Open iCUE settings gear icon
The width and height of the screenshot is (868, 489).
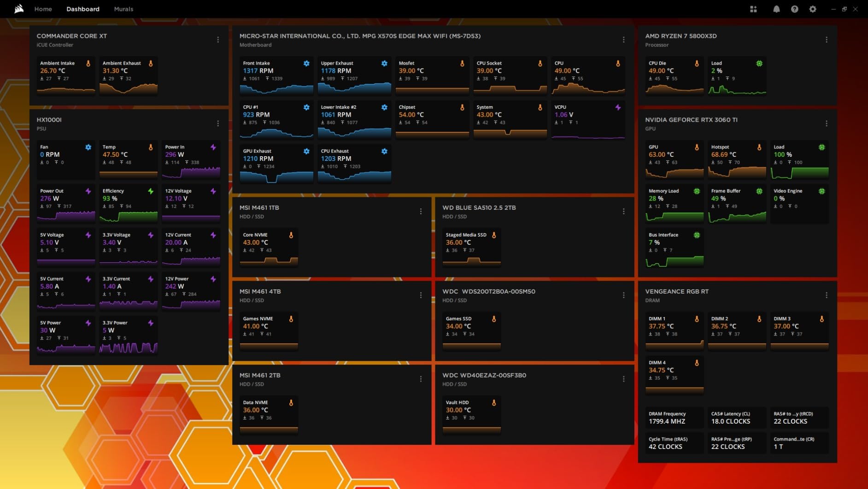[813, 9]
